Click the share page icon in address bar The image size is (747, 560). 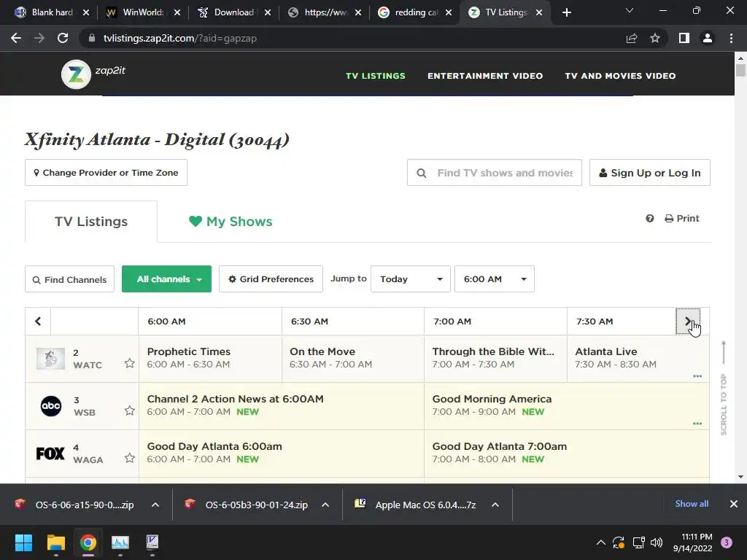632,38
